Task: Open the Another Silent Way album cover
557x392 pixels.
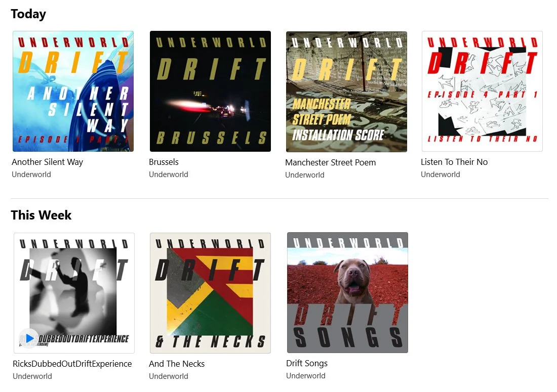Action: (73, 91)
